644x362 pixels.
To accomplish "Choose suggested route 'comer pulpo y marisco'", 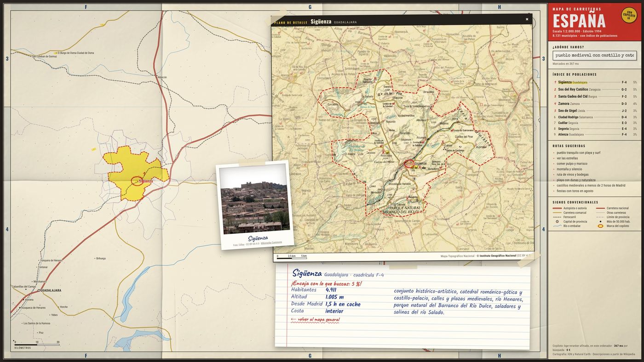I will (572, 164).
